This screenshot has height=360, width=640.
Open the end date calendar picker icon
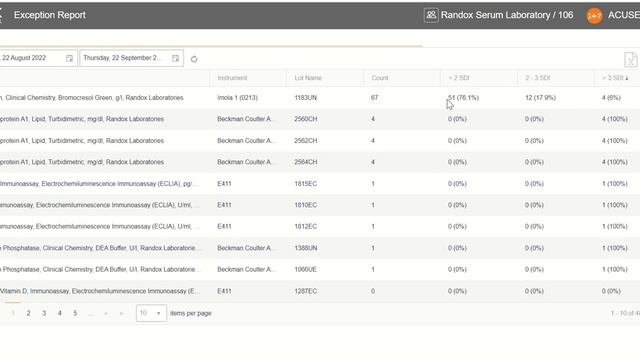coord(176,58)
